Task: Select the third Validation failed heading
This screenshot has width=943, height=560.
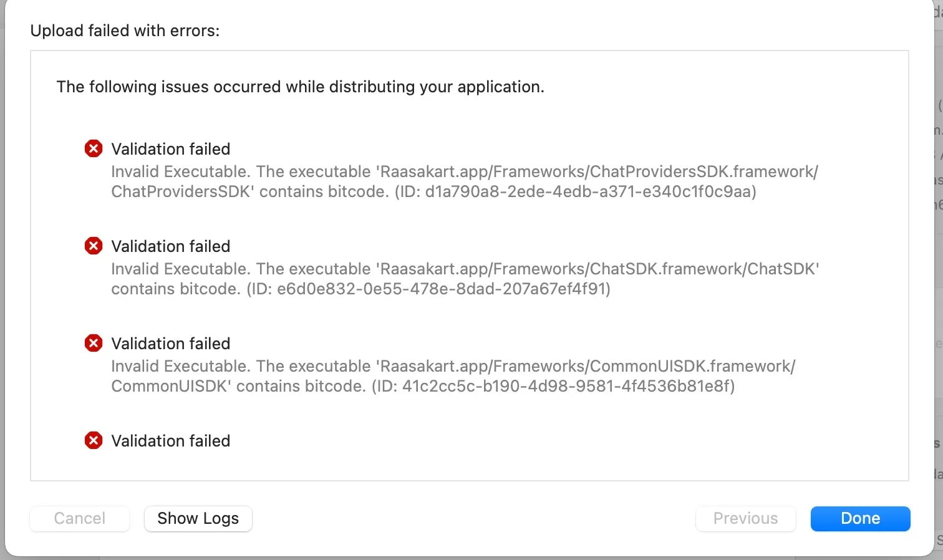Action: (171, 344)
